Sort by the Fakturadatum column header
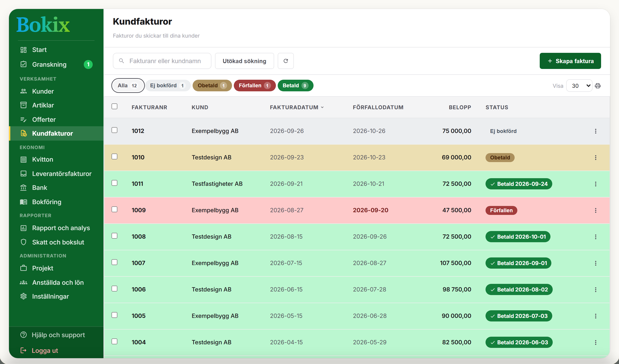Screen dimensions: 619x364 (297, 107)
